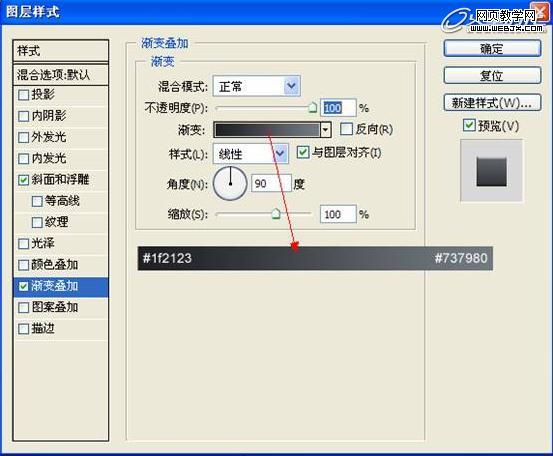Click the 缩放 scale slider handle
The image size is (553, 456).
point(276,214)
